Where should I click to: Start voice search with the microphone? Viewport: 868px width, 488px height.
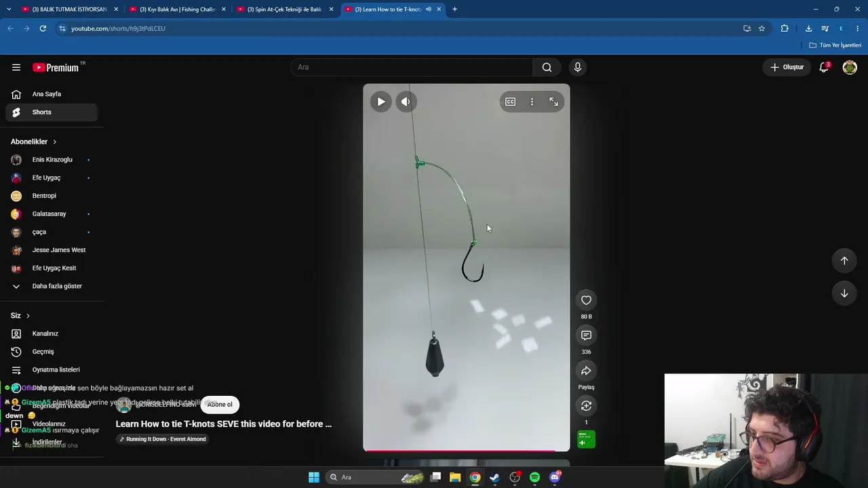[x=578, y=67]
